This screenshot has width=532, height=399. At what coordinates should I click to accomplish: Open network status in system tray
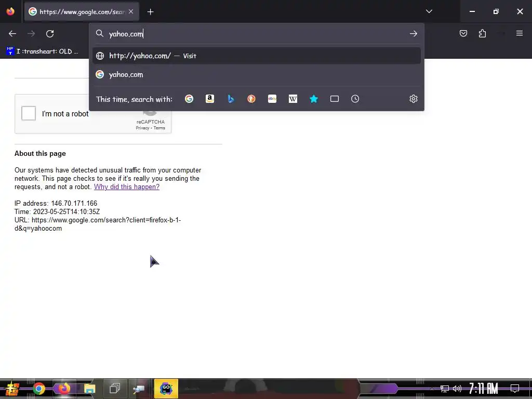[445, 389]
